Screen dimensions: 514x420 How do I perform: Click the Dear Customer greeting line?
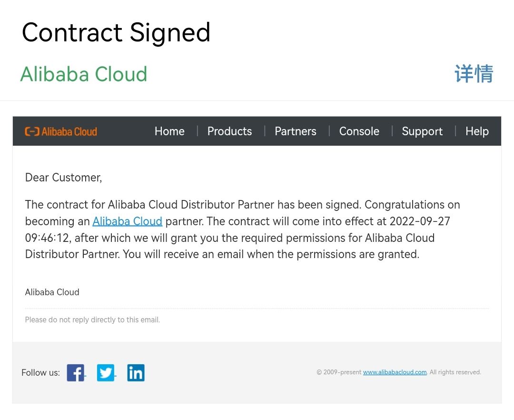tap(63, 178)
